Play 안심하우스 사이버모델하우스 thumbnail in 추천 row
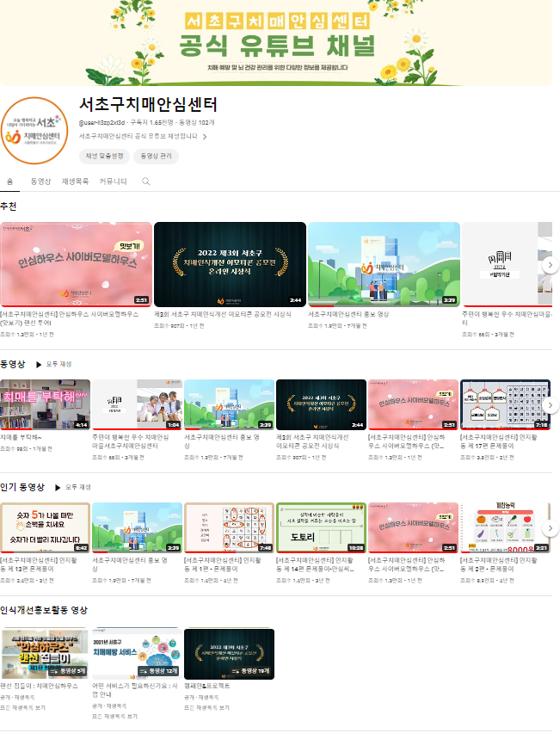The image size is (560, 733). [x=77, y=265]
